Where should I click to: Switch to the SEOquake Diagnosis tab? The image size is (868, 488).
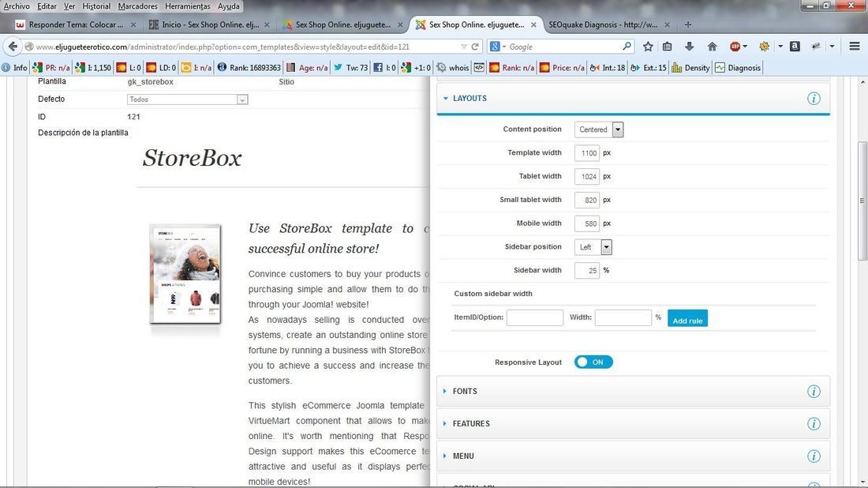(608, 24)
